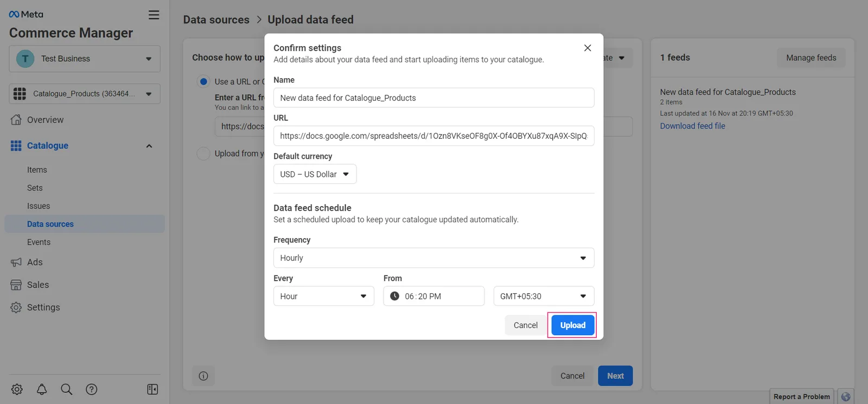This screenshot has height=404, width=868.
Task: Open the settings gear at the sidebar bottom
Action: tap(17, 389)
